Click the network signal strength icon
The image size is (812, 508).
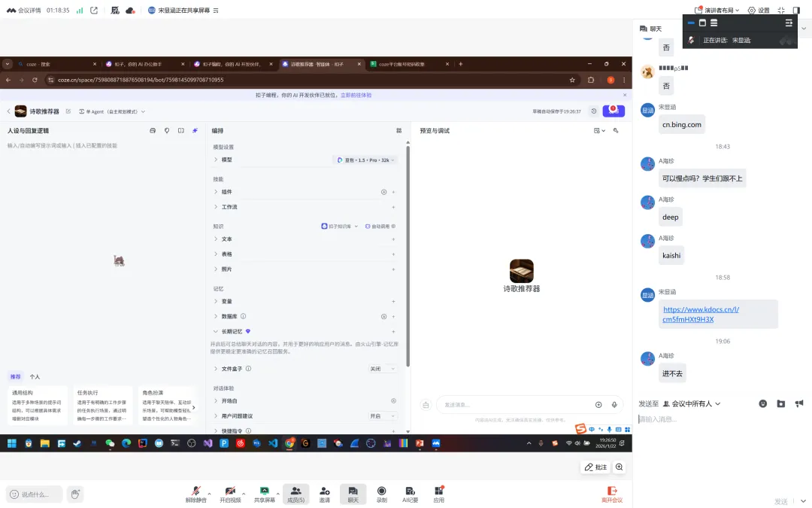79,10
